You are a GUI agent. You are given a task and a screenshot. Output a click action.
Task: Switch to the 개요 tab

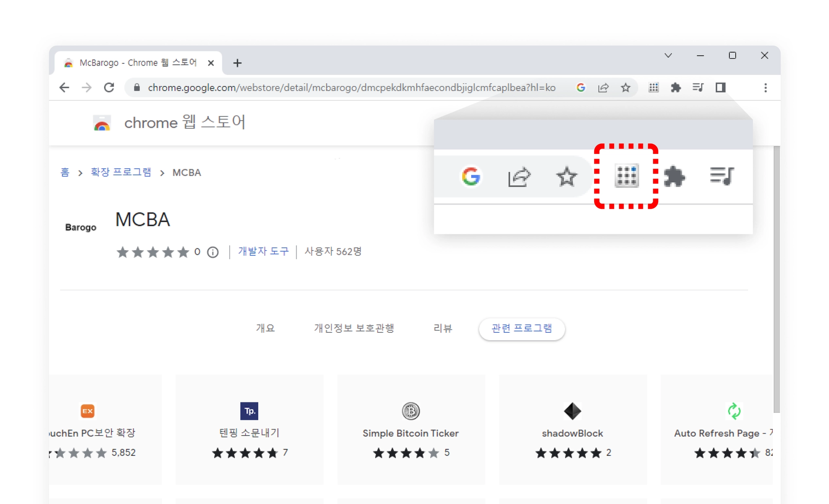(x=265, y=328)
